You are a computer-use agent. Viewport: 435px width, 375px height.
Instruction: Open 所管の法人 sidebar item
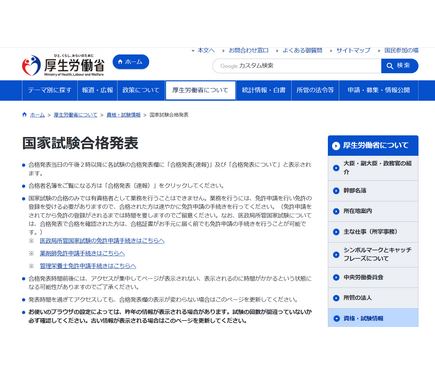(x=373, y=298)
